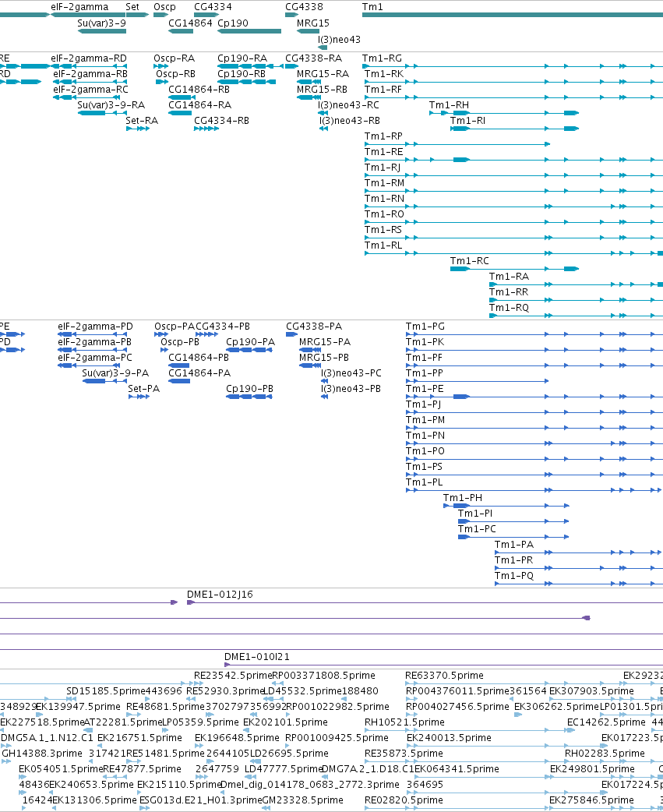This screenshot has height=812, width=663.
Task: Click EST RE63370.5prime
Action: pyautogui.click(x=444, y=676)
